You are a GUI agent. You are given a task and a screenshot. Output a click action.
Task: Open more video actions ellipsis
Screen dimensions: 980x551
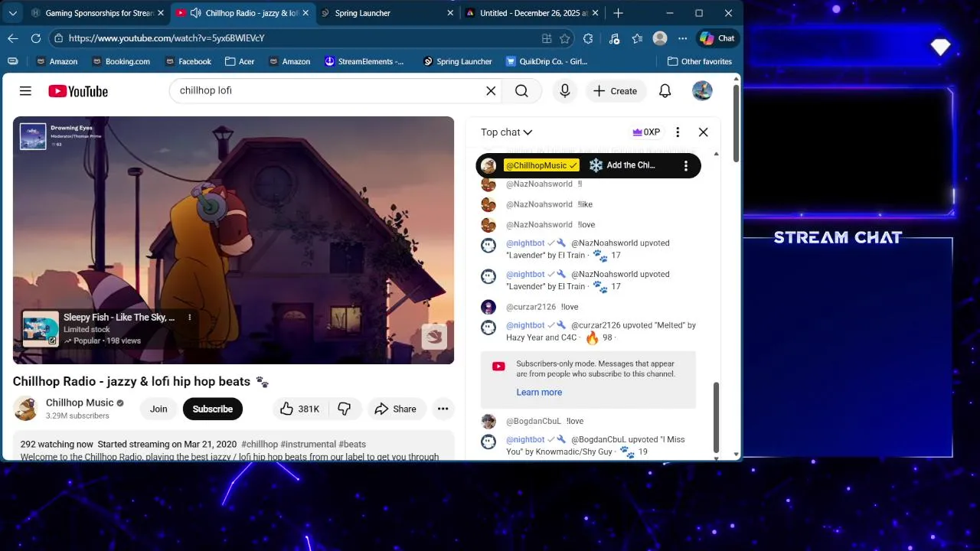tap(443, 409)
